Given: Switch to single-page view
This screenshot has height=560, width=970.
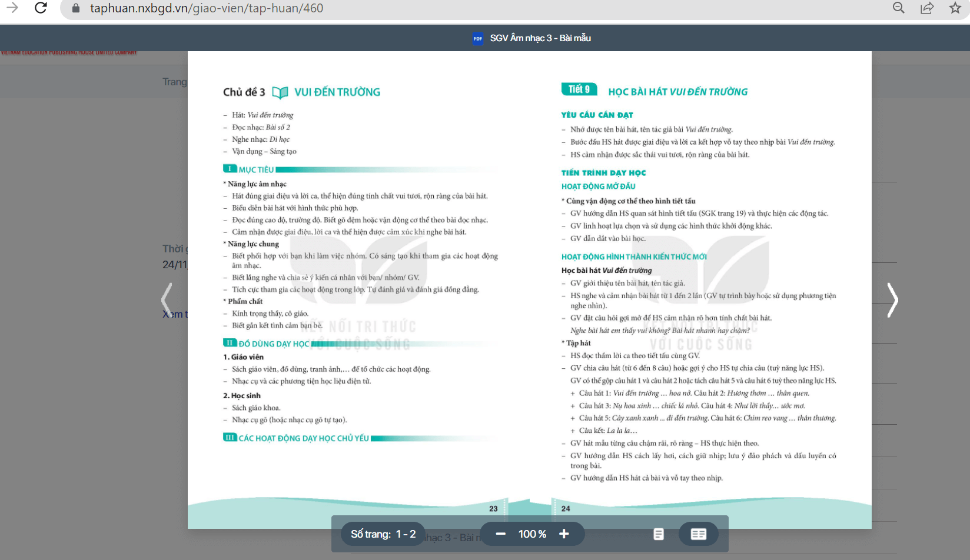Looking at the screenshot, I should 659,534.
